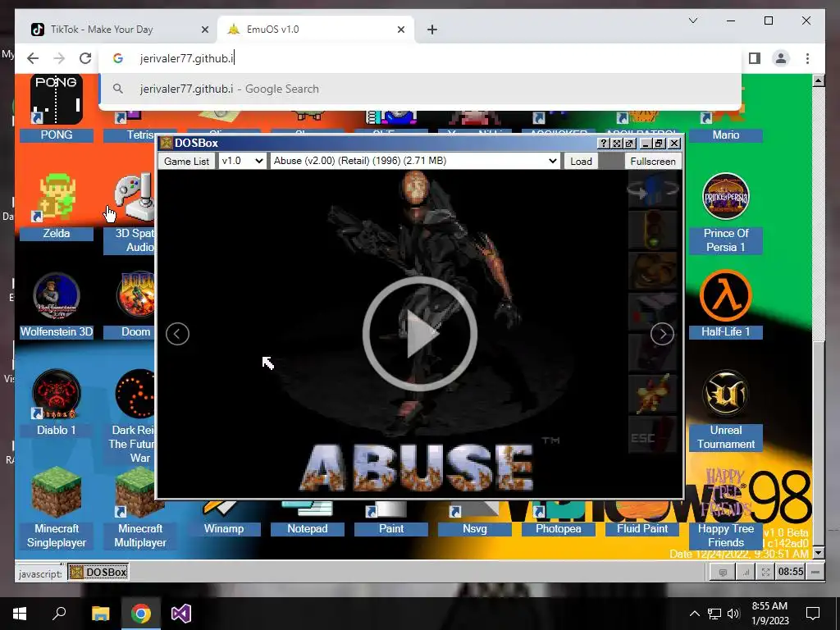Open a new Chrome tab
The height and width of the screenshot is (630, 840).
432,30
